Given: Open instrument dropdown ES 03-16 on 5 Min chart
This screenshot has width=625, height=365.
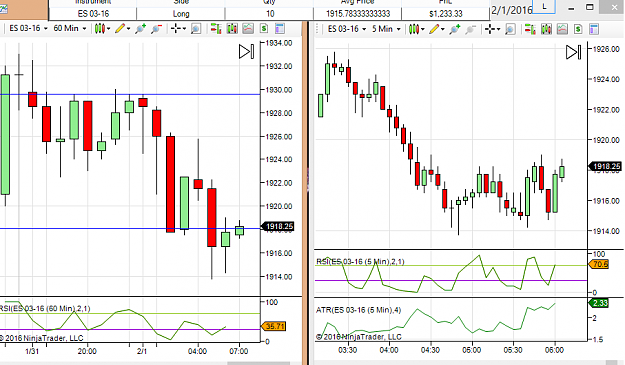Looking at the screenshot, I should pyautogui.click(x=347, y=29).
